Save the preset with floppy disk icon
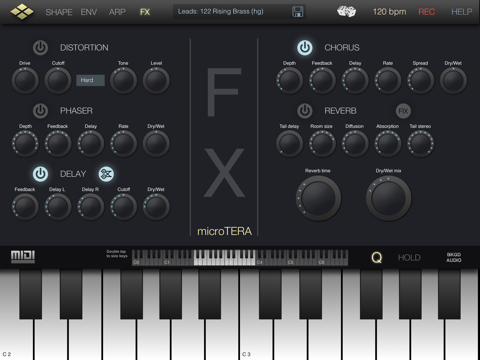Viewport: 480px width, 360px height. (x=297, y=12)
